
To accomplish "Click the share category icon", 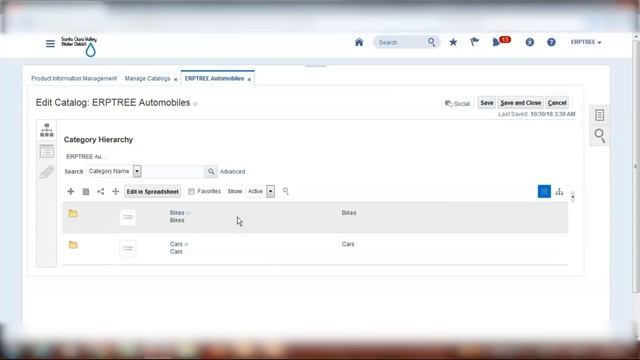I will [100, 191].
